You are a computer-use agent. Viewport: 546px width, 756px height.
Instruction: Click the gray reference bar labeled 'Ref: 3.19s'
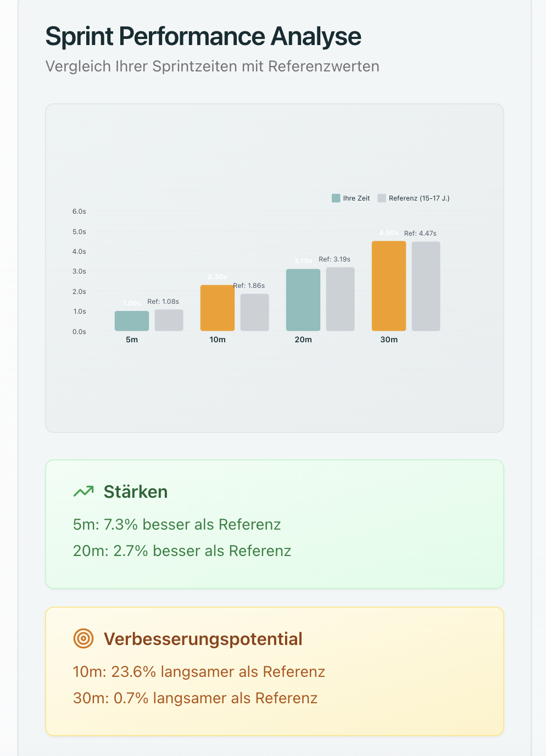tap(340, 299)
